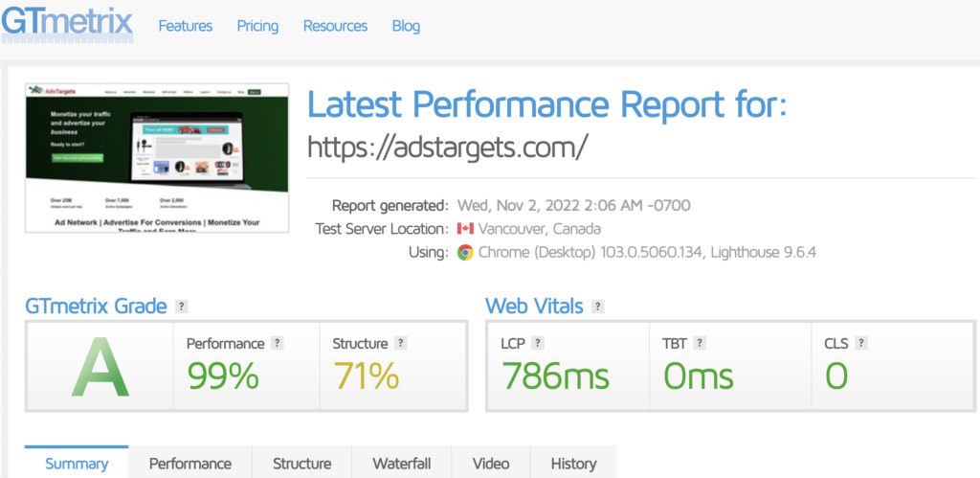Open the Features menu item

coord(186,26)
